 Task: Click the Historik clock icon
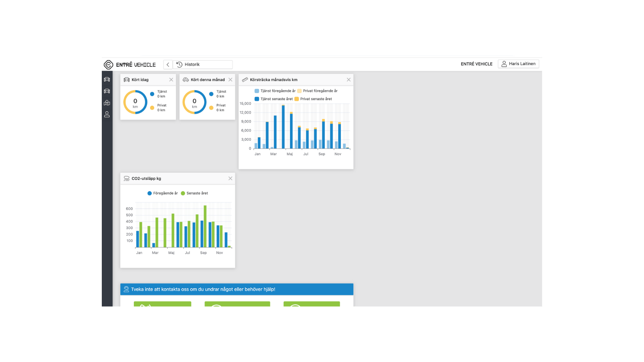179,64
